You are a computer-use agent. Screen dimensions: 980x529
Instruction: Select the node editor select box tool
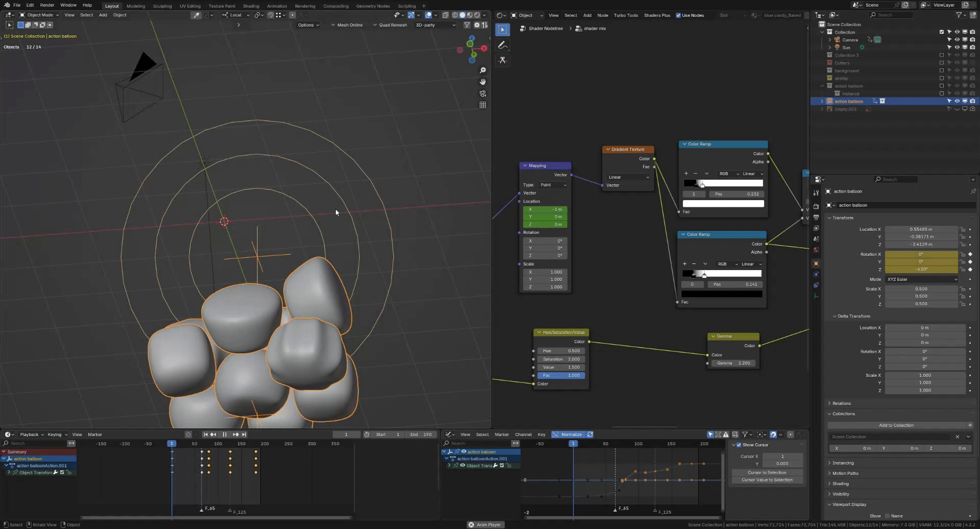[x=503, y=30]
